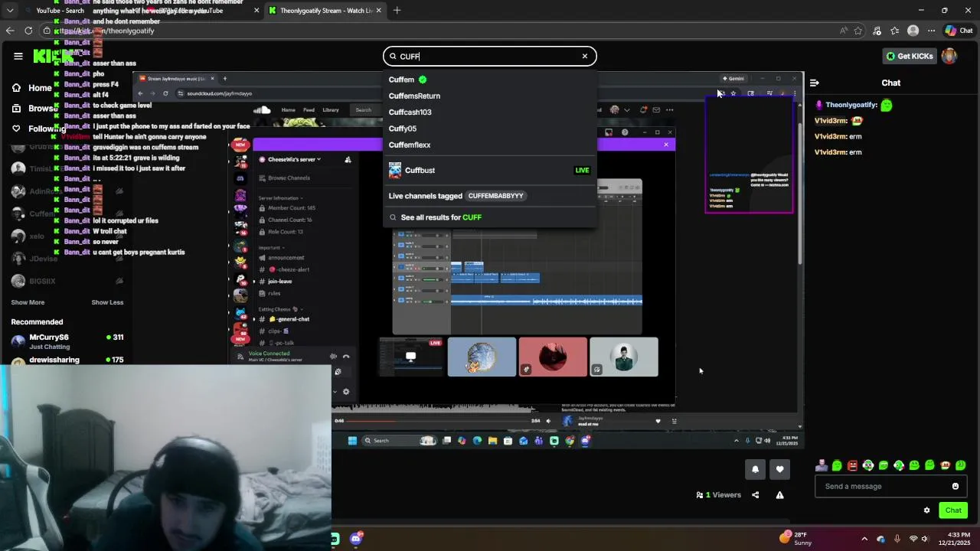Report the stream with the warning icon
980x551 pixels.
(779, 495)
